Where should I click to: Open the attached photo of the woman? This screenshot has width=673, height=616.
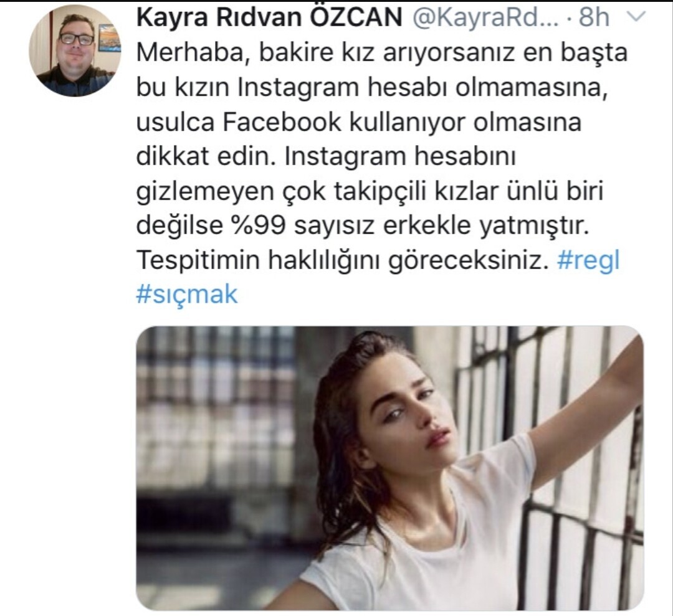pyautogui.click(x=389, y=468)
